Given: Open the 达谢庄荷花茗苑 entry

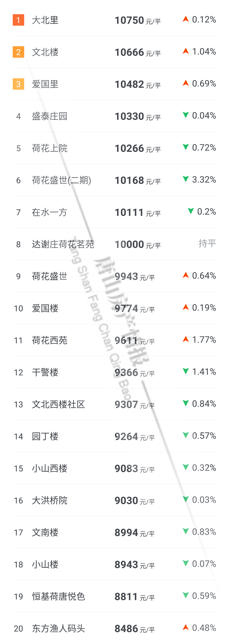Looking at the screenshot, I should [63, 244].
